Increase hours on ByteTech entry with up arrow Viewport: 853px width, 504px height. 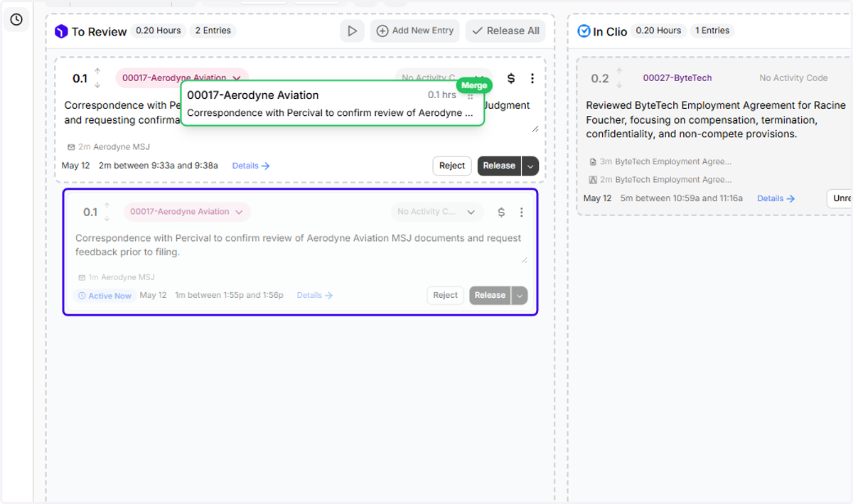point(619,72)
